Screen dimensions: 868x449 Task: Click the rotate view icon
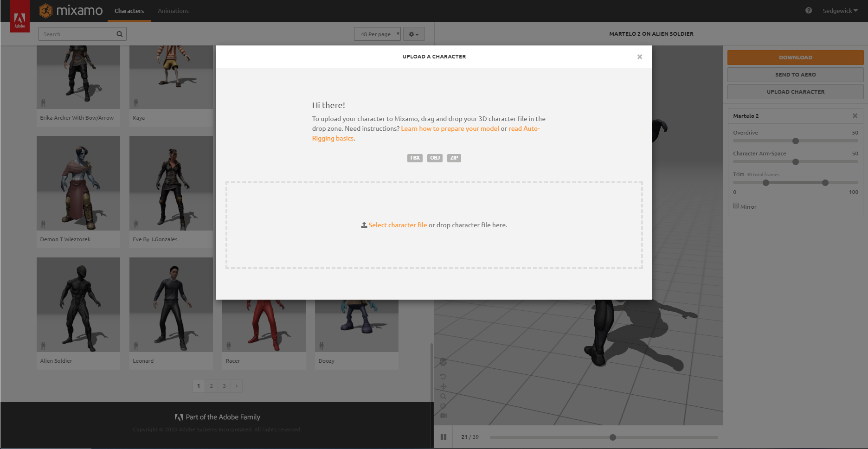(443, 377)
